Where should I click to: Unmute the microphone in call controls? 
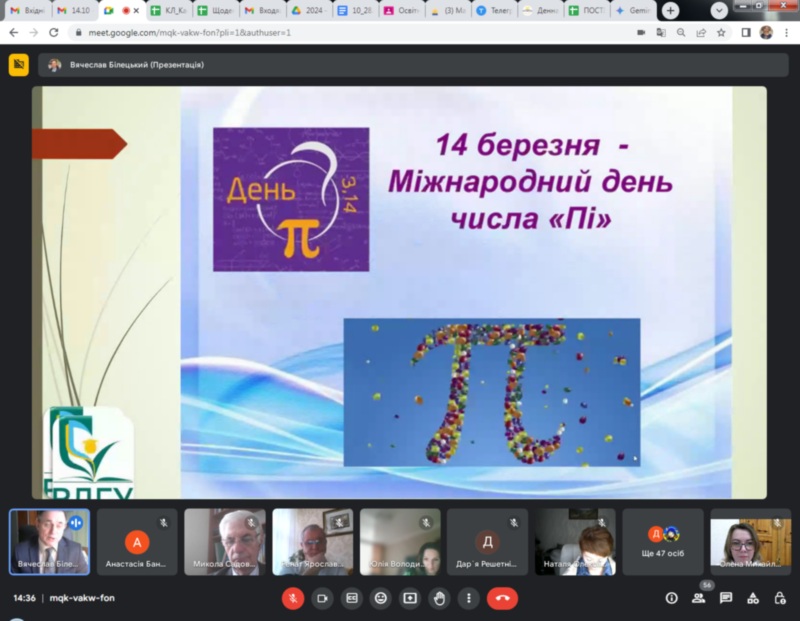pos(293,598)
